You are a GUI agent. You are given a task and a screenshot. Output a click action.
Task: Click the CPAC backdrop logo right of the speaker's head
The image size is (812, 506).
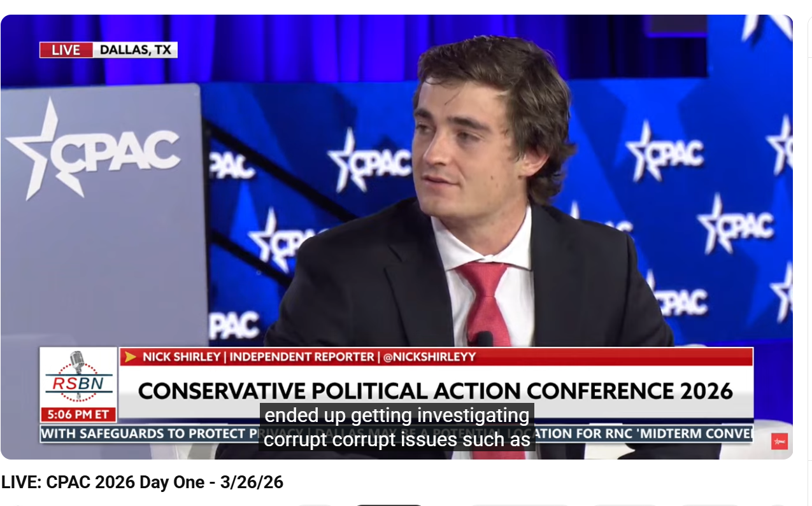coord(664,152)
